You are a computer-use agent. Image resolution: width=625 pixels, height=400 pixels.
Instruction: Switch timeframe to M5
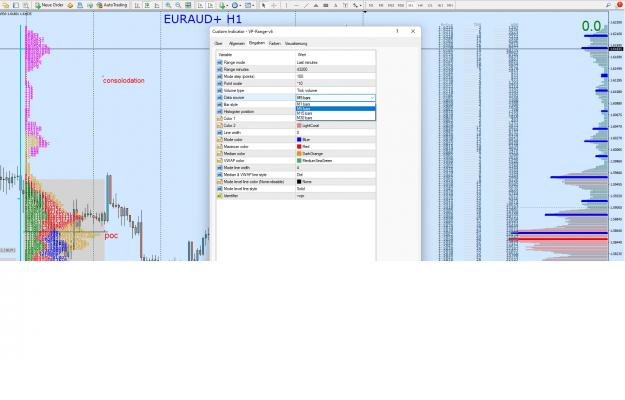pos(381,5)
